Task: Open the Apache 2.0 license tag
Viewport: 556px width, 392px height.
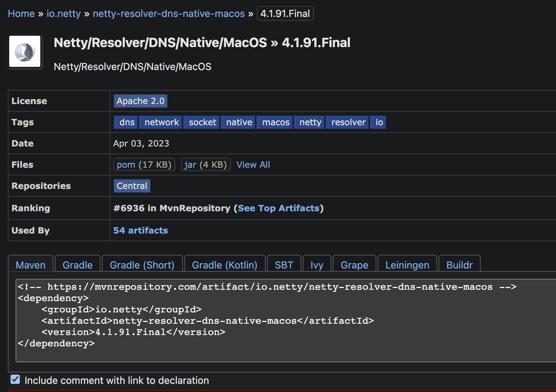Action: [140, 101]
